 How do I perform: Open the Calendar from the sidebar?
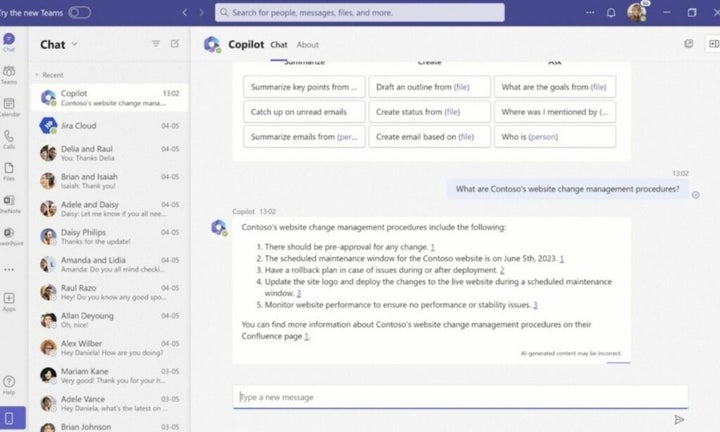click(x=9, y=105)
